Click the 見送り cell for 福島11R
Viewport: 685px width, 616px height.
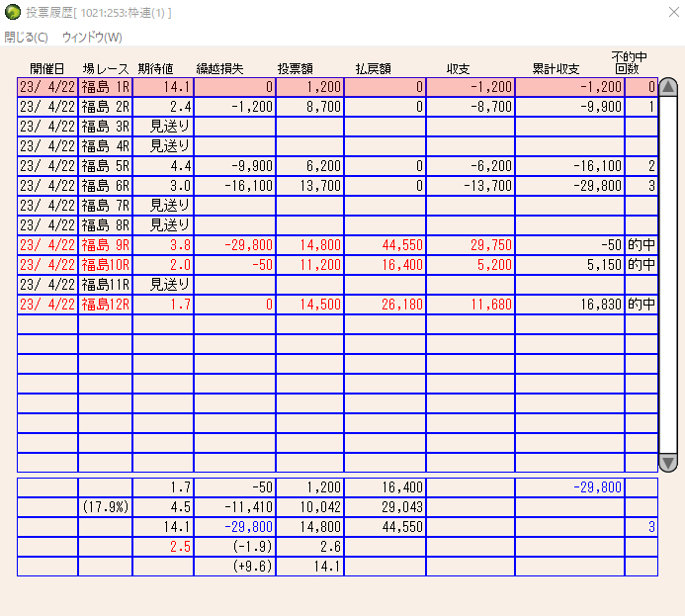coord(163,285)
